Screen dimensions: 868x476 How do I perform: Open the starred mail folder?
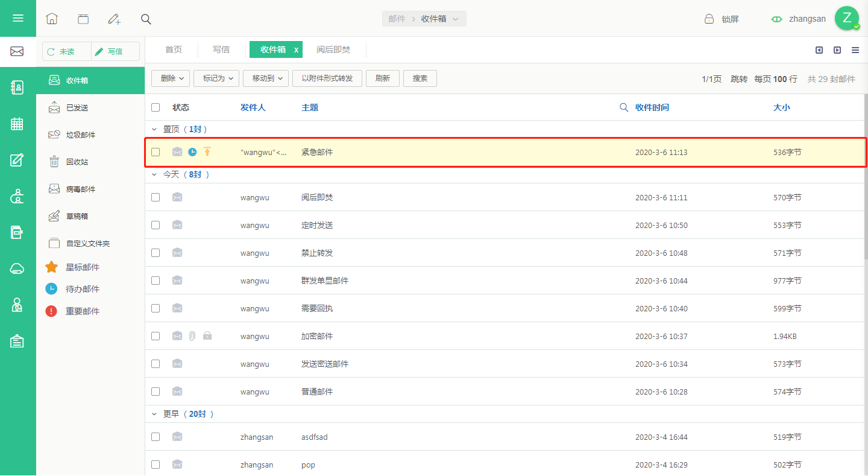83,267
